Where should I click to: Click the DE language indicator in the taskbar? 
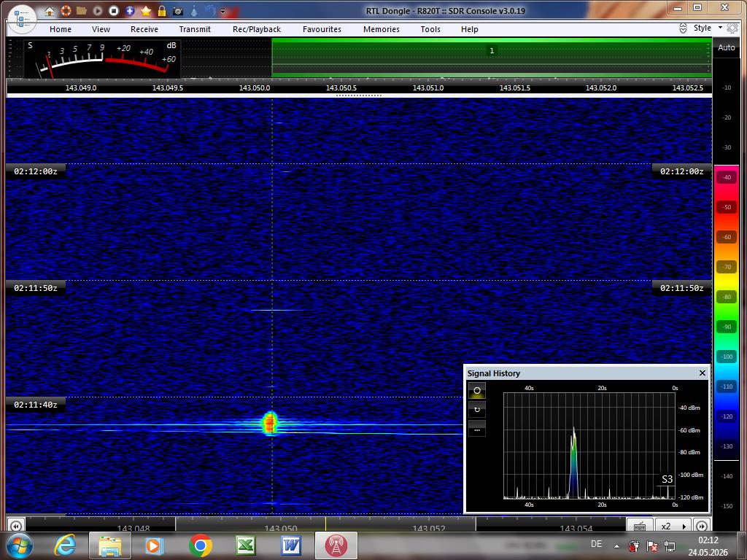[596, 544]
